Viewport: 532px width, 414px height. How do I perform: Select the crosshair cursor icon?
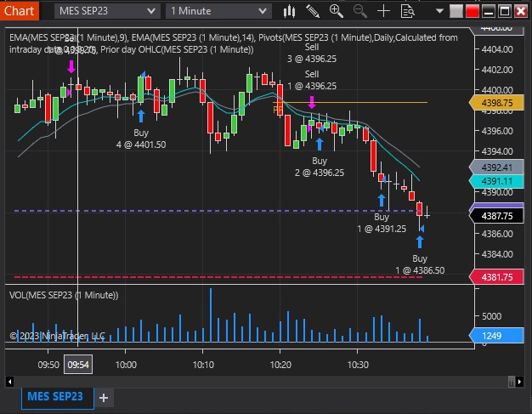[384, 11]
